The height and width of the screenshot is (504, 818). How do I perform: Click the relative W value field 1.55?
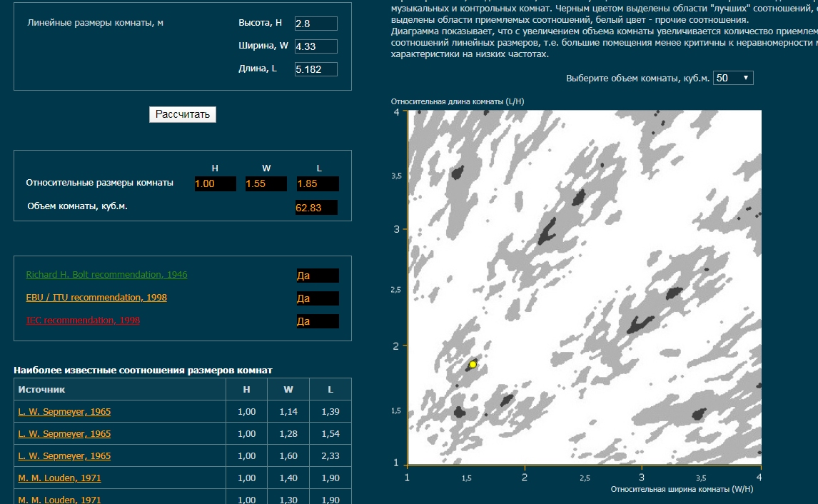[x=266, y=184]
